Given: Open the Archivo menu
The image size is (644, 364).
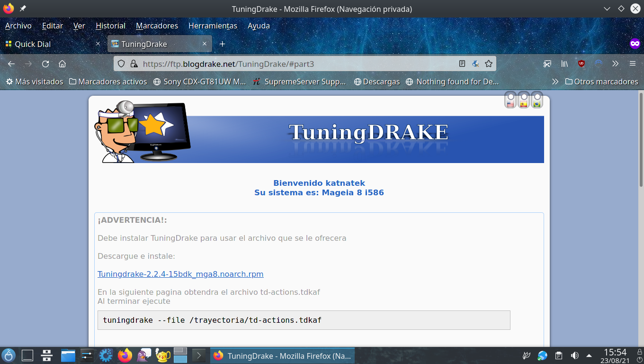Looking at the screenshot, I should [x=18, y=26].
